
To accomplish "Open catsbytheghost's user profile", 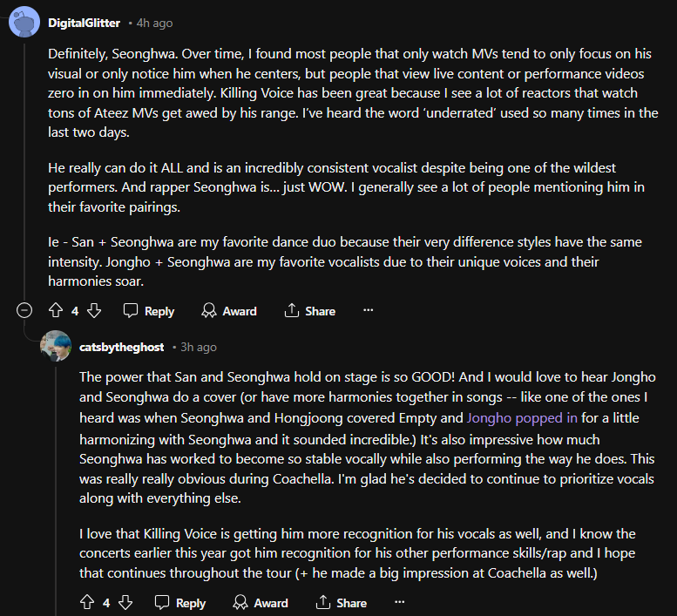I will click(121, 347).
